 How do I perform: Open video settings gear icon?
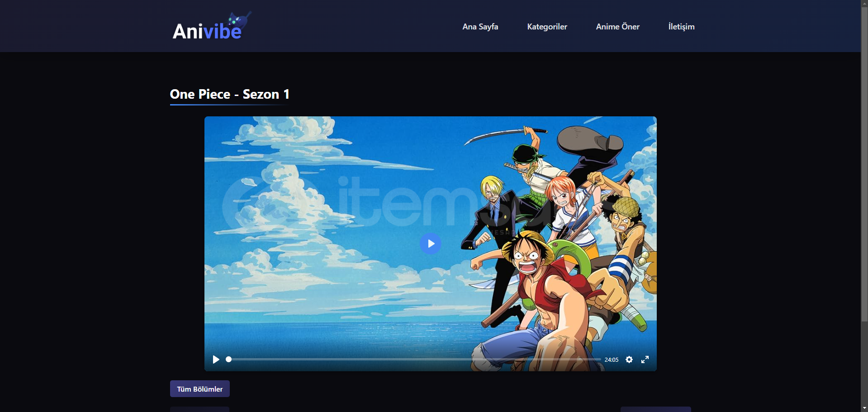click(x=629, y=359)
